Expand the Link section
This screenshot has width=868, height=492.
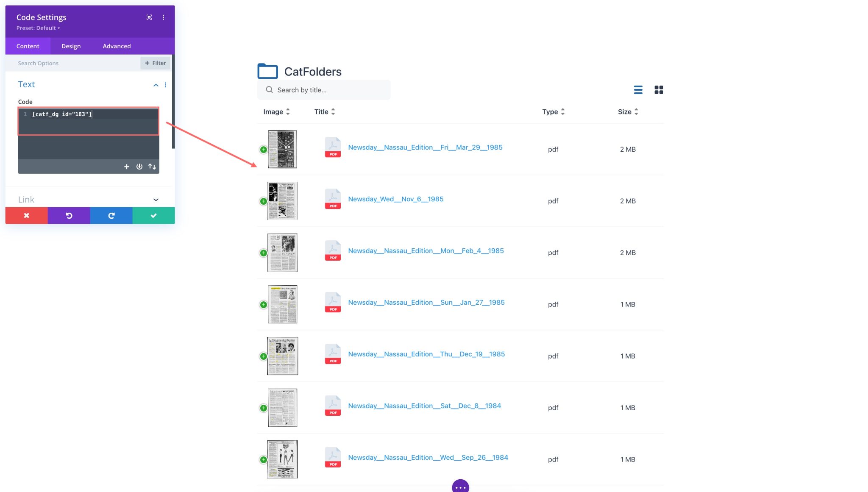tap(156, 200)
